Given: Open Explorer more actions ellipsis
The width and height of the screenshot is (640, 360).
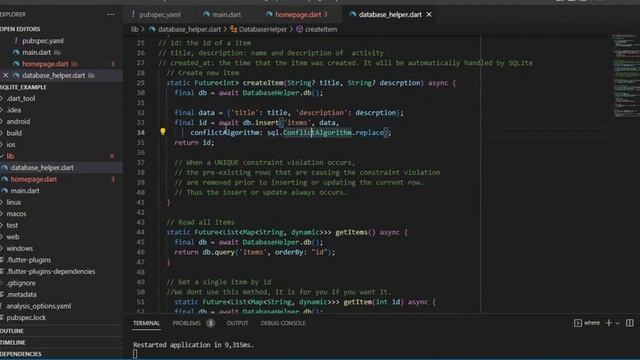Looking at the screenshot, I should click(111, 14).
